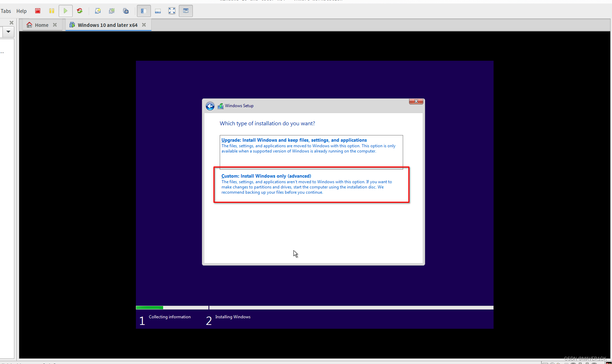612x364 pixels.
Task: Switch to the Home tab
Action: [42, 25]
